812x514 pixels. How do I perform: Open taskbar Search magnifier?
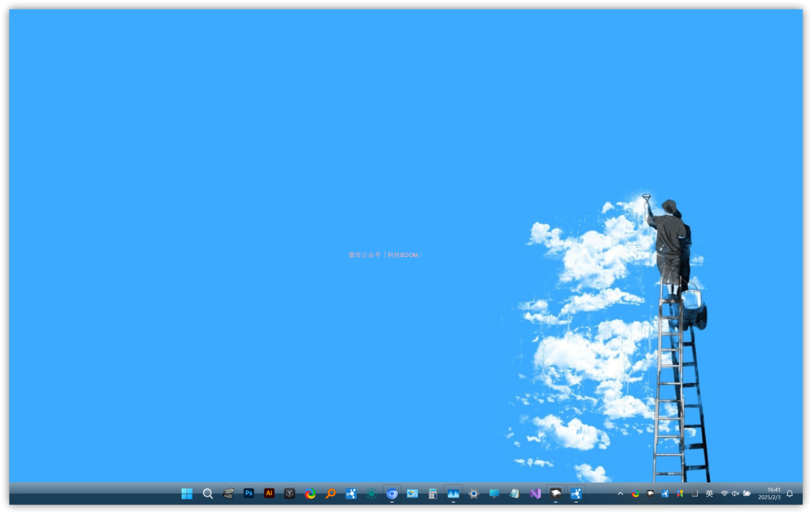[208, 494]
